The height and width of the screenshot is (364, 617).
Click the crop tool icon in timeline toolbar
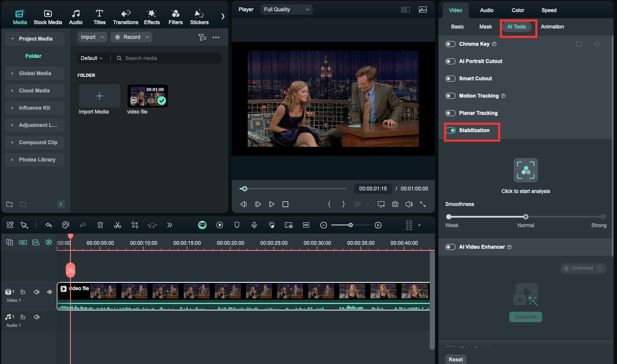point(135,225)
